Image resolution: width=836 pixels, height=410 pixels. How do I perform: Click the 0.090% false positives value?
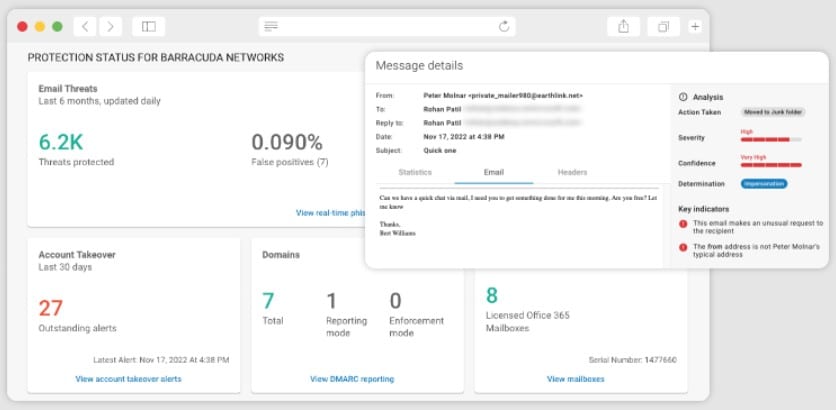click(x=287, y=142)
